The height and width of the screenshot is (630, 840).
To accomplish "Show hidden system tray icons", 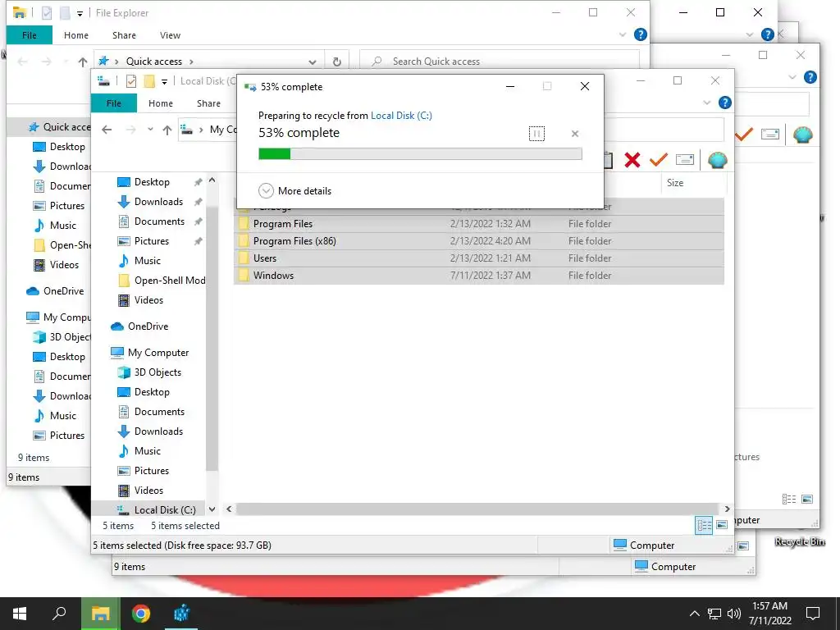I will (x=694, y=614).
